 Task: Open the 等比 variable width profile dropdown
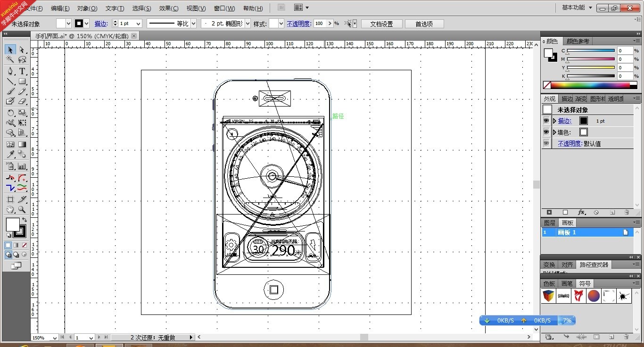coord(193,24)
